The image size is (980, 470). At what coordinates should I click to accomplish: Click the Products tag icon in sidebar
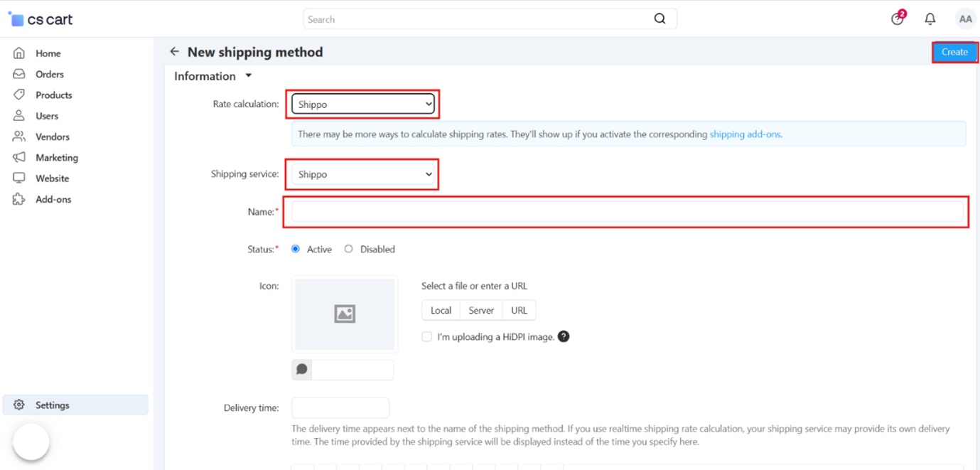click(19, 95)
